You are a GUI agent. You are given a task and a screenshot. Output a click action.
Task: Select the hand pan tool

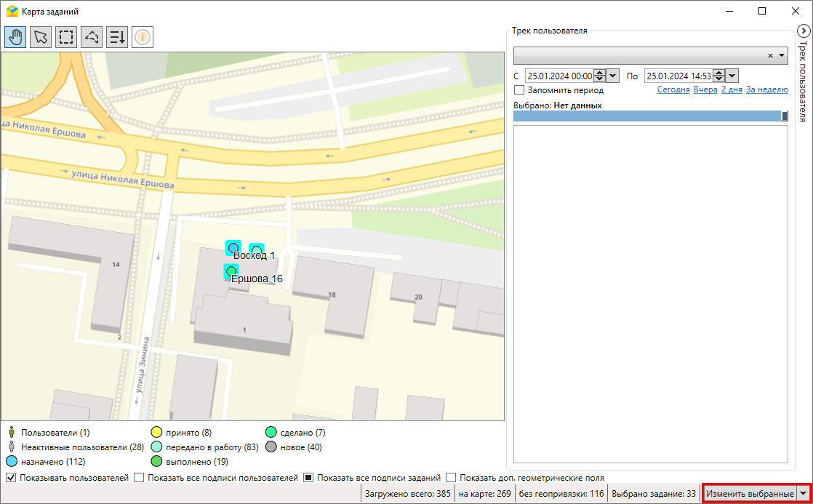pos(15,37)
